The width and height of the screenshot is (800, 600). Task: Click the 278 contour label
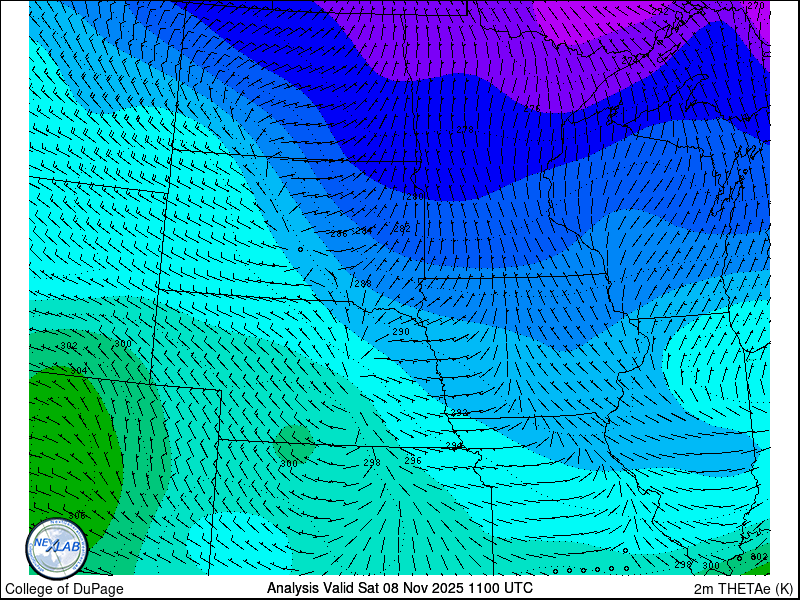465,130
